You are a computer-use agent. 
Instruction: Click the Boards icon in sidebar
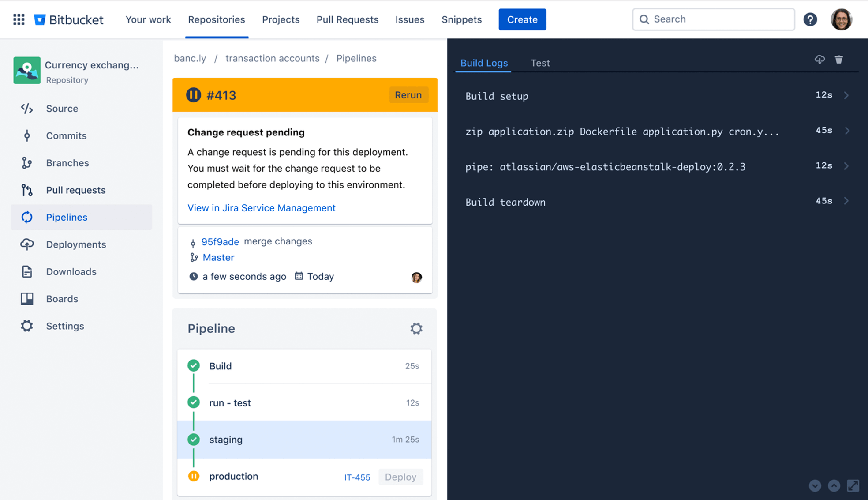[x=26, y=298]
